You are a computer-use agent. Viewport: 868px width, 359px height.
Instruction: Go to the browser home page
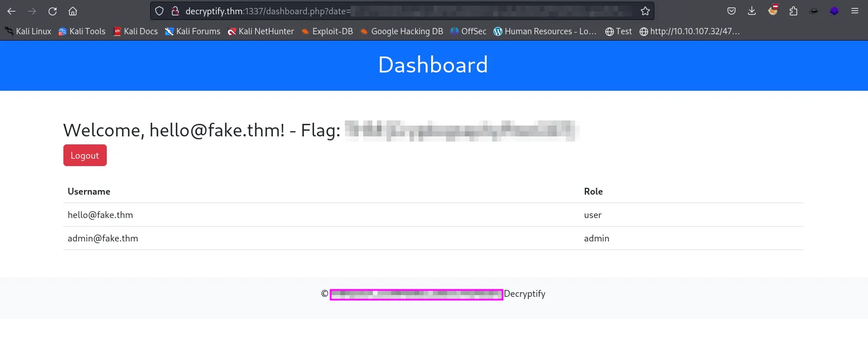[73, 11]
